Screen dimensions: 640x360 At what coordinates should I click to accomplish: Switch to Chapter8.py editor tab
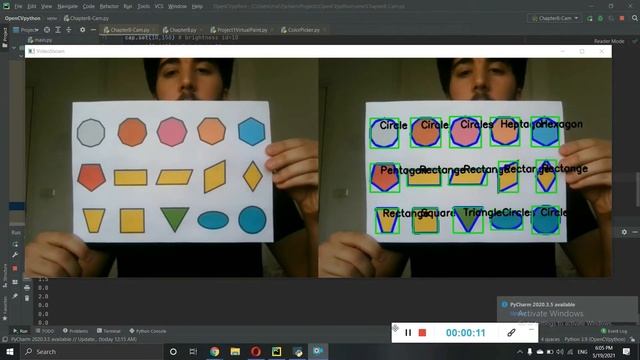click(x=182, y=30)
